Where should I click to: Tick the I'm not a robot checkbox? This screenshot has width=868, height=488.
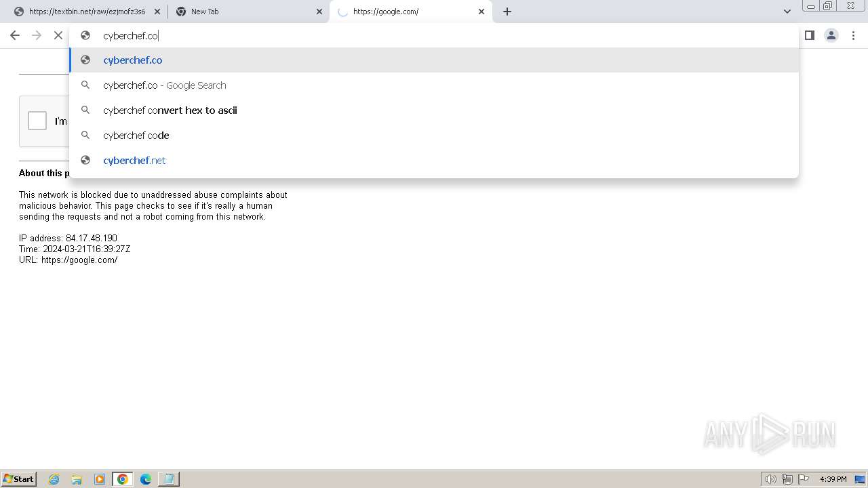coord(37,121)
